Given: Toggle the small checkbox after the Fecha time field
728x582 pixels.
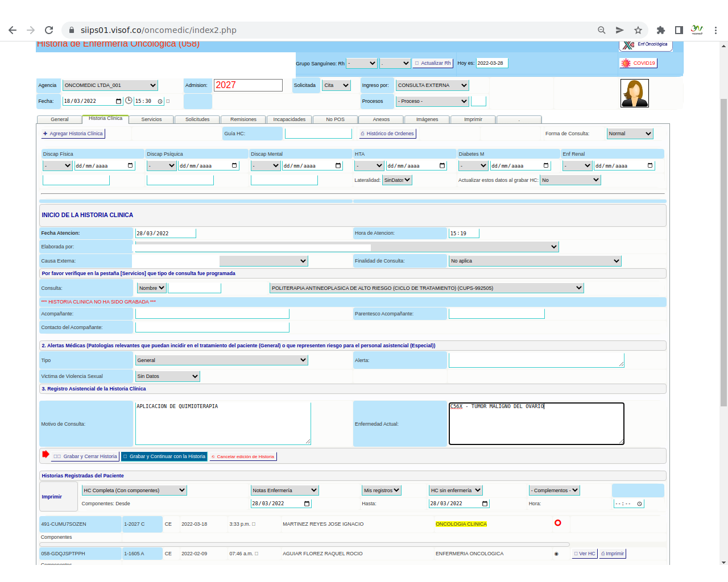Looking at the screenshot, I should tap(168, 101).
